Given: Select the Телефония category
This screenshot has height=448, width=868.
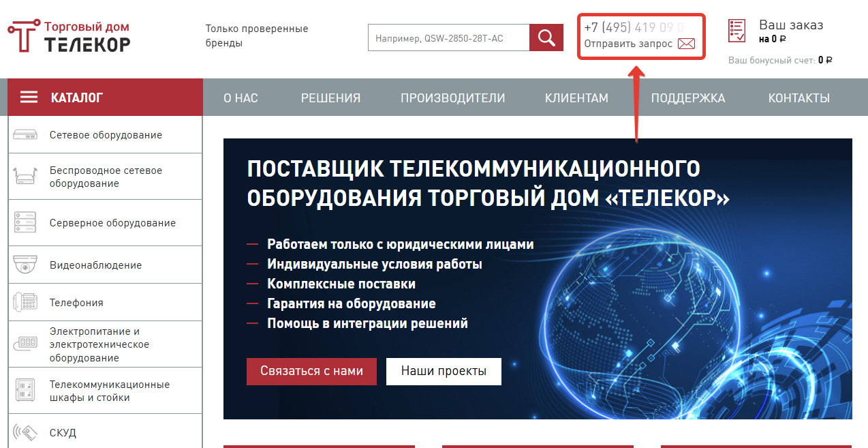Looking at the screenshot, I should click(106, 303).
